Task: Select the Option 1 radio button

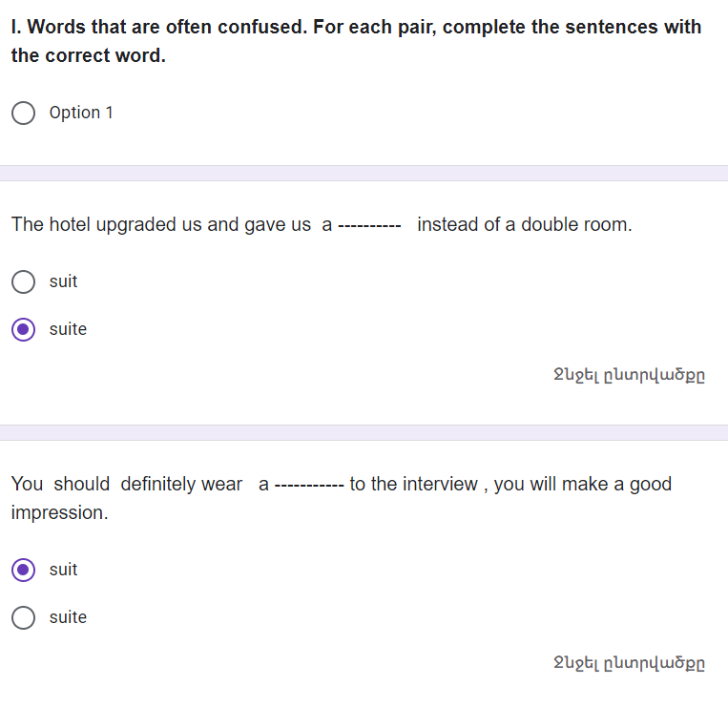Action: 24,114
